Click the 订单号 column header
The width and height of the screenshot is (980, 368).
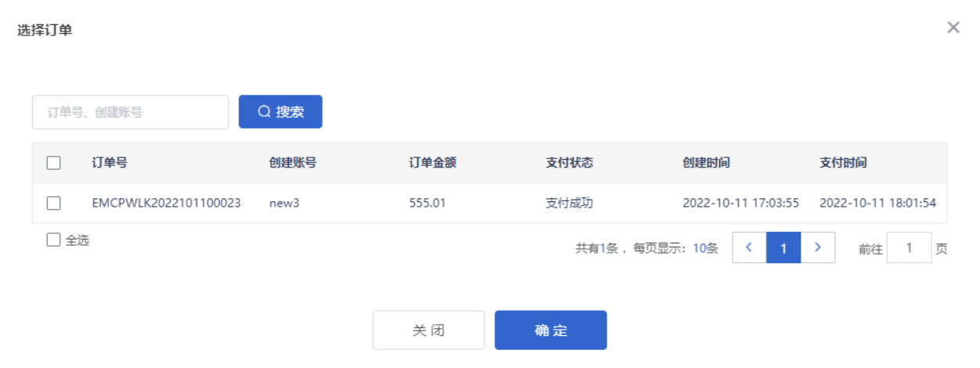point(110,163)
